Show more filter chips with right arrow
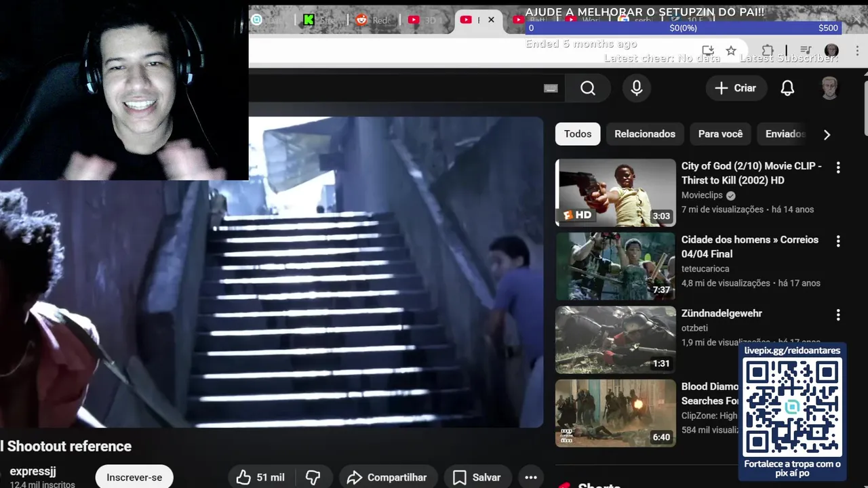 tap(827, 134)
